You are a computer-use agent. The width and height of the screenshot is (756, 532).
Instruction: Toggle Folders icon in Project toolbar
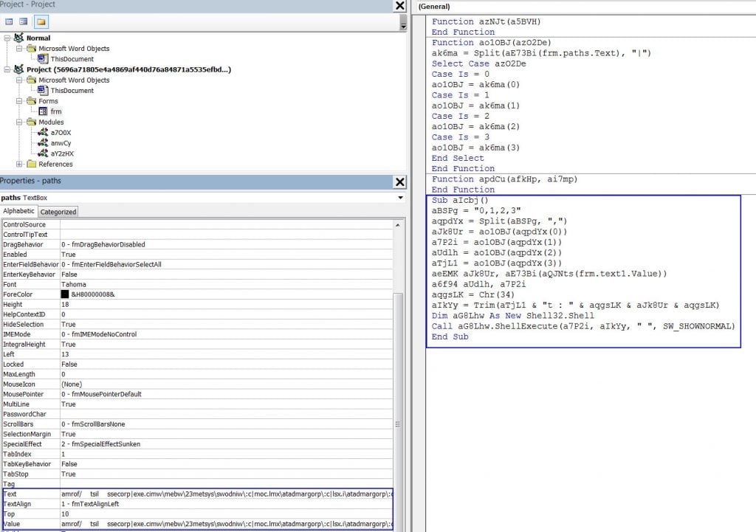41,21
